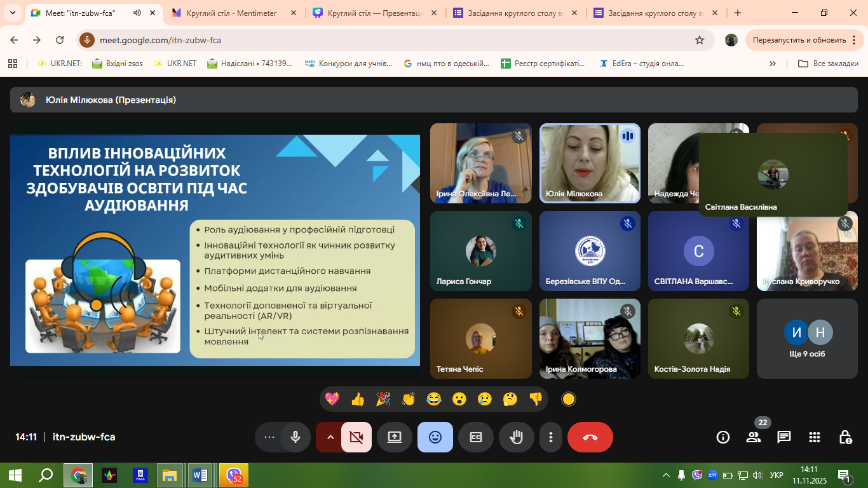This screenshot has height=488, width=868.
Task: Send the thumbs up reaction
Action: (358, 399)
